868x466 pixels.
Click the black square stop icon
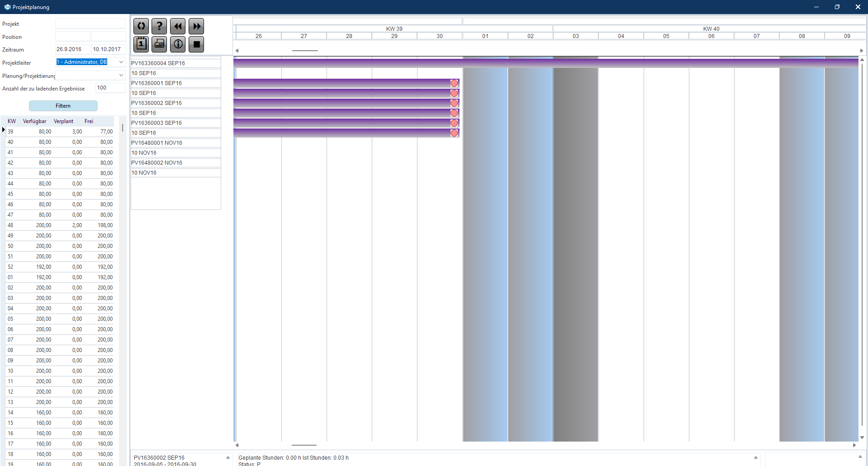(x=196, y=44)
